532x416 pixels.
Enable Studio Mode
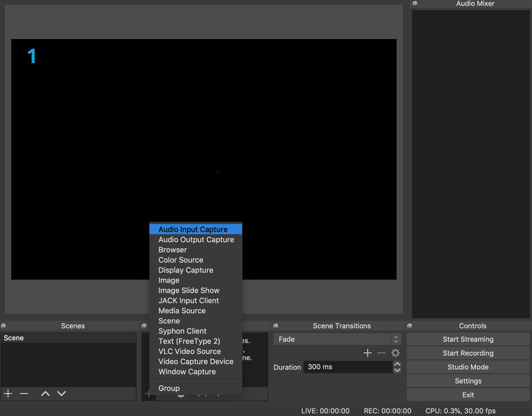(x=468, y=367)
